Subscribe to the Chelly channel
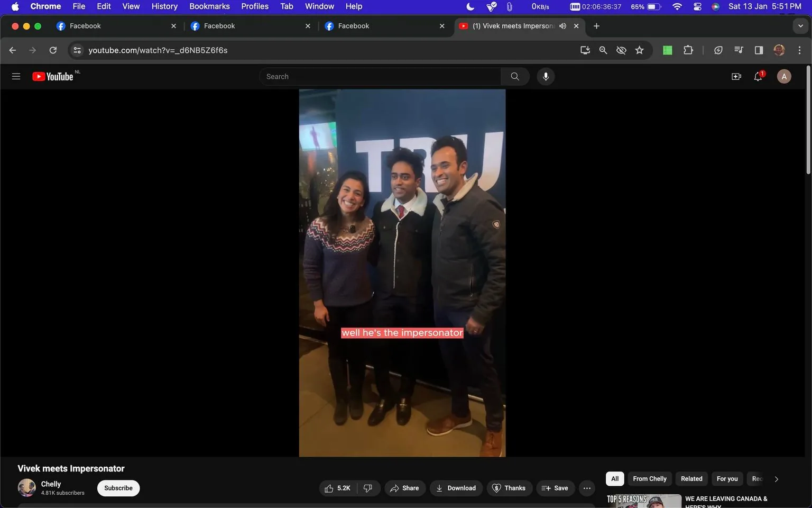The width and height of the screenshot is (812, 508). tap(117, 488)
